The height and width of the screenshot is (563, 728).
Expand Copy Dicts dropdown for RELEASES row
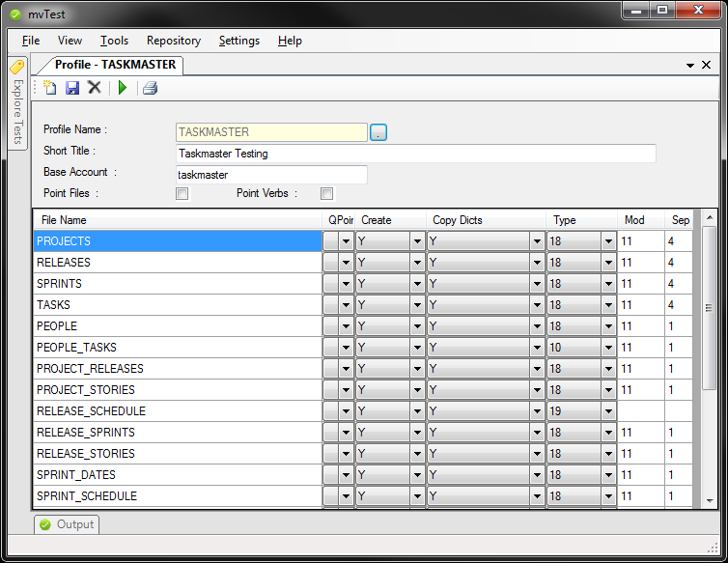click(x=537, y=263)
